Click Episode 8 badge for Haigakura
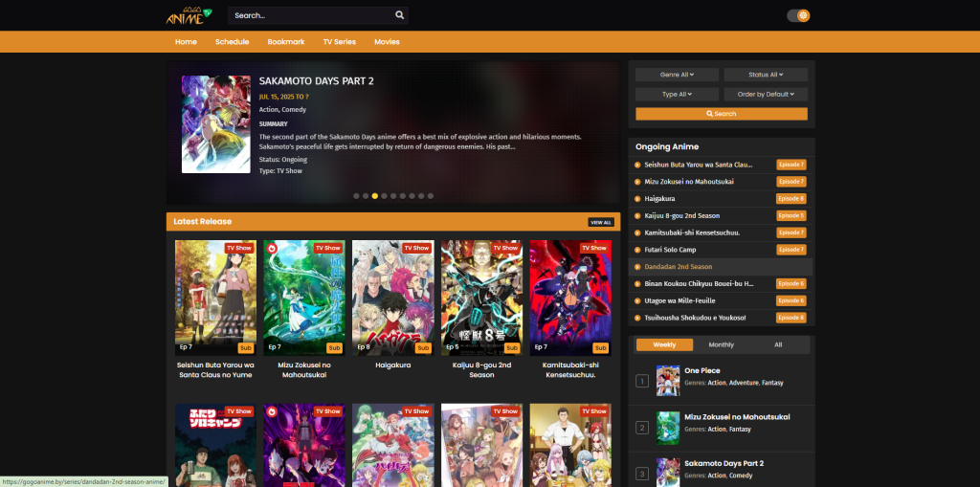This screenshot has height=487, width=980. [791, 199]
